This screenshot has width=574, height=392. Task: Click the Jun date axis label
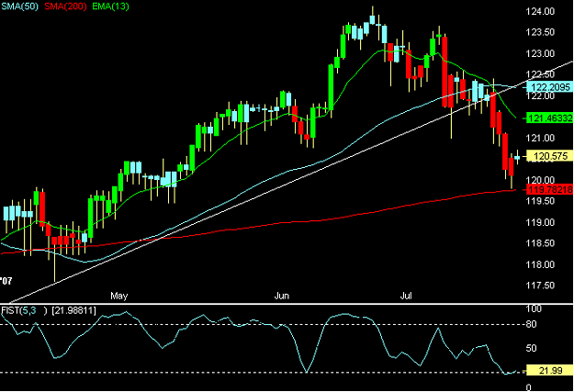[x=282, y=296]
